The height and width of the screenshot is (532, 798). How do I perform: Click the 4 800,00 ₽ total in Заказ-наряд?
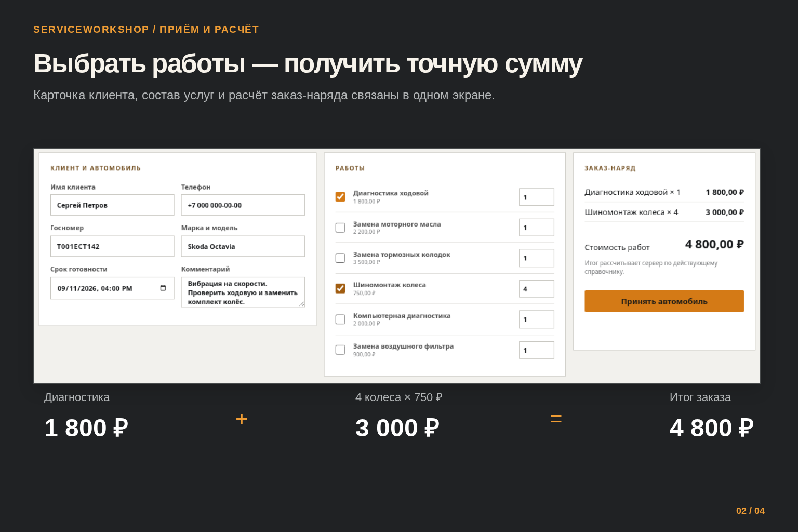pyautogui.click(x=714, y=244)
